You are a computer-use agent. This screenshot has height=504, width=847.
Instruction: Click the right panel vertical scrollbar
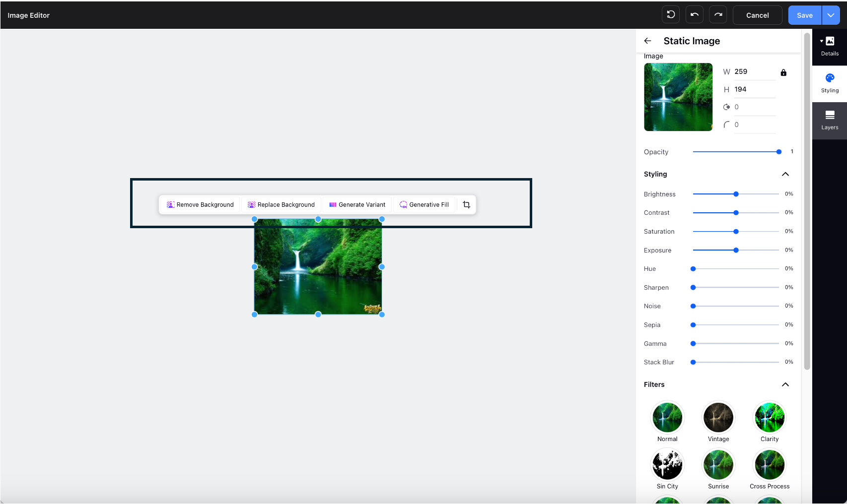click(x=807, y=201)
